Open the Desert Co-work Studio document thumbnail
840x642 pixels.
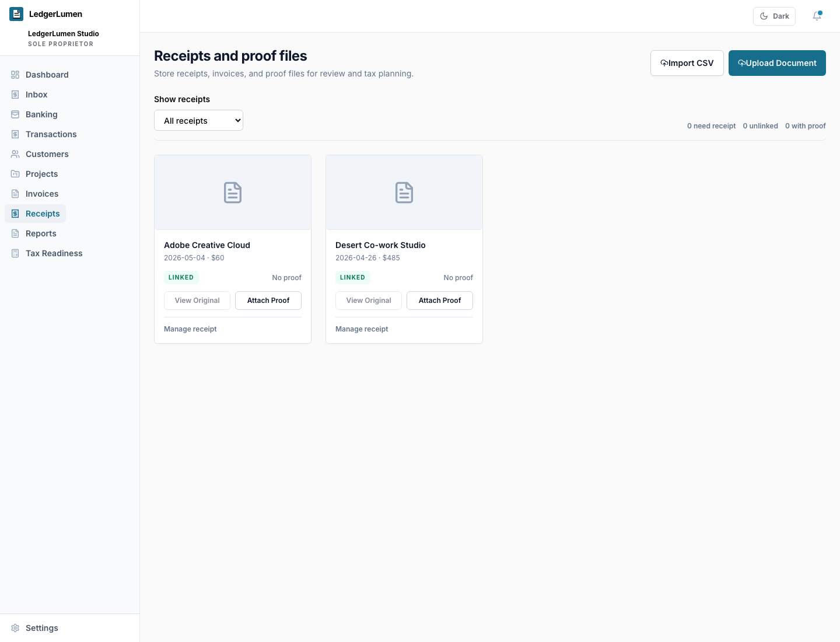[x=404, y=193]
